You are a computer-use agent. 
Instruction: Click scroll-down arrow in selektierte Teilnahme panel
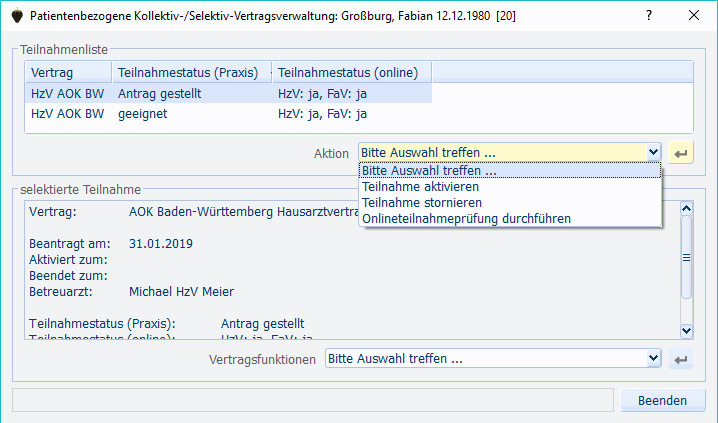[686, 331]
